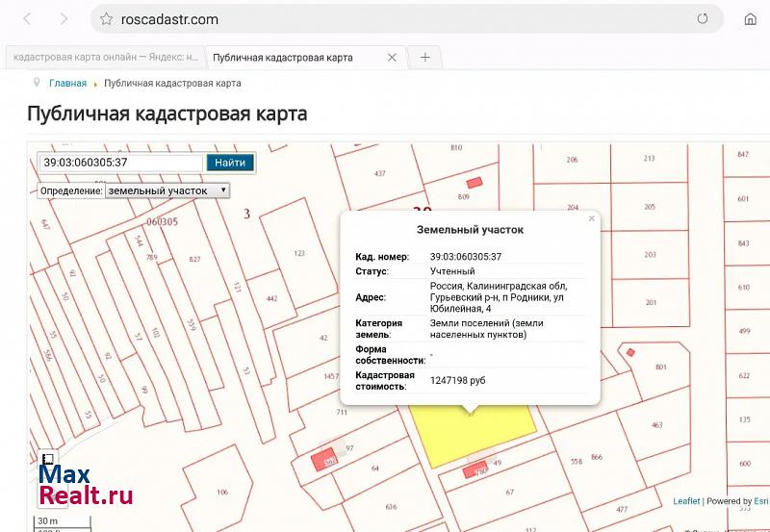Click the cadastral number search field
770x532 pixels.
(x=120, y=163)
